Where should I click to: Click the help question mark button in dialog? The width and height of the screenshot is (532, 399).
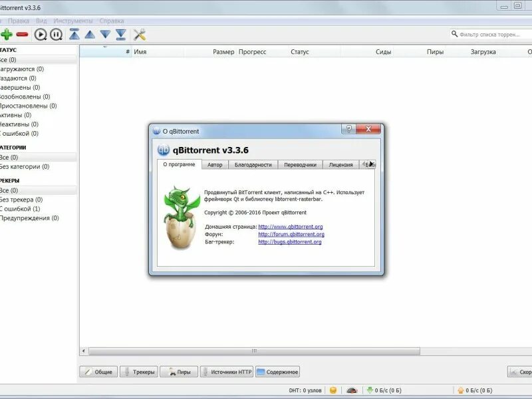(x=348, y=129)
